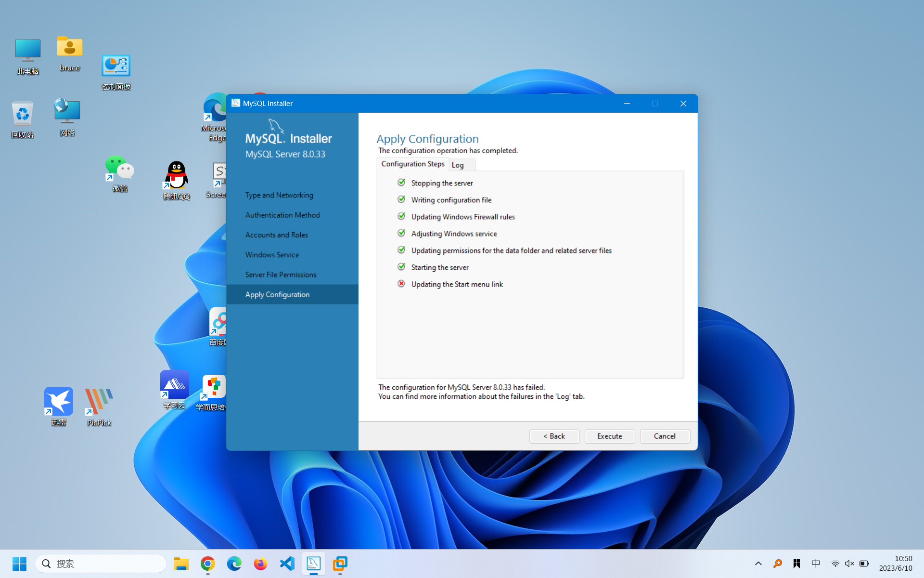
Task: Click the Apply Configuration heading
Action: point(427,139)
